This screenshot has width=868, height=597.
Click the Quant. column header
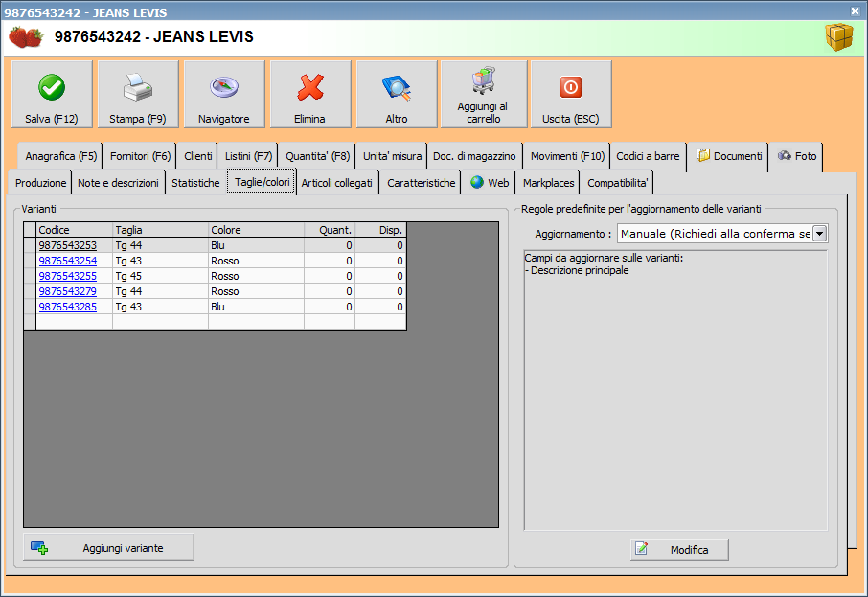tap(330, 230)
